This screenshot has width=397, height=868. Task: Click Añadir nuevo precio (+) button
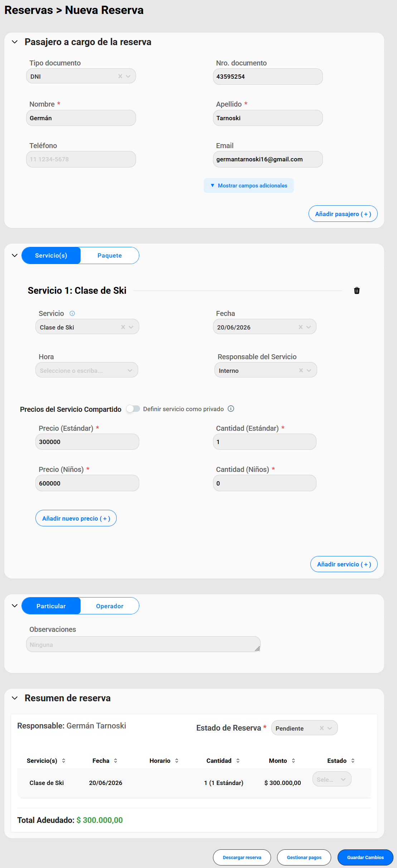coord(76,518)
